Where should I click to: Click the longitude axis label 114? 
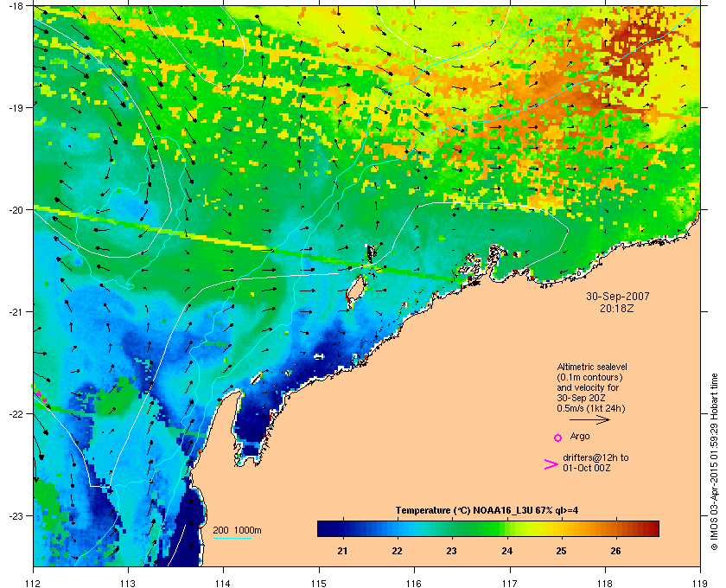point(223,583)
